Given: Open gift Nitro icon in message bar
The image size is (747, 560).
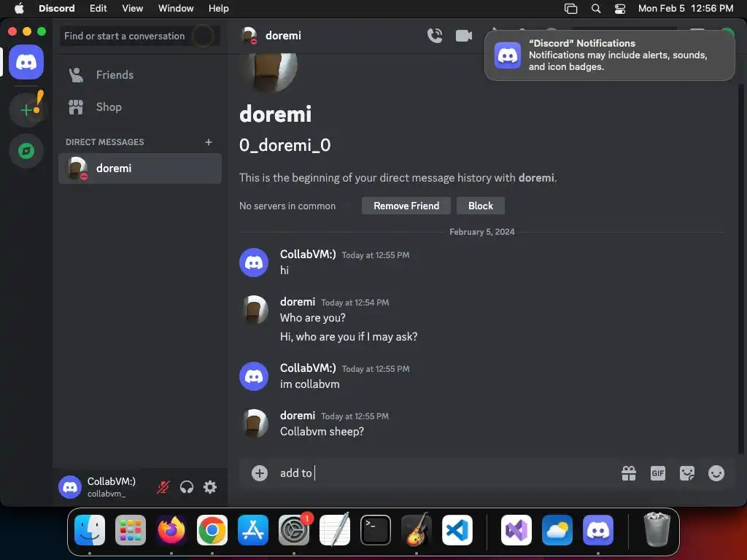Looking at the screenshot, I should click(x=628, y=473).
